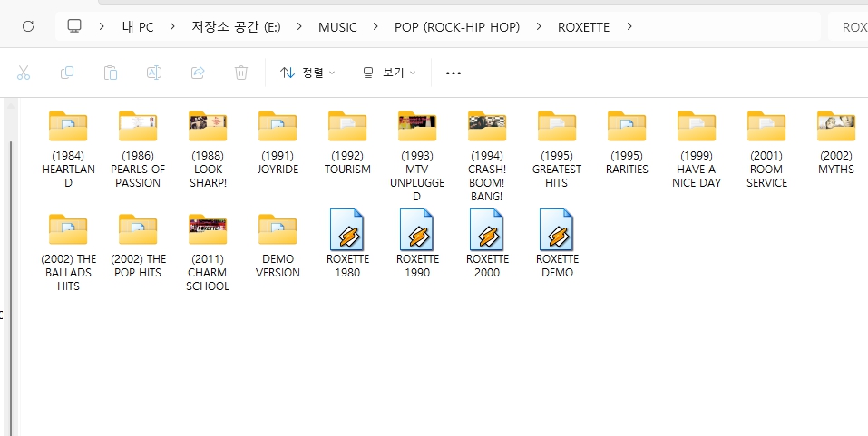Select the ROXETTE 1980 playlist file
Screen dimensions: 868x436
[x=347, y=244]
